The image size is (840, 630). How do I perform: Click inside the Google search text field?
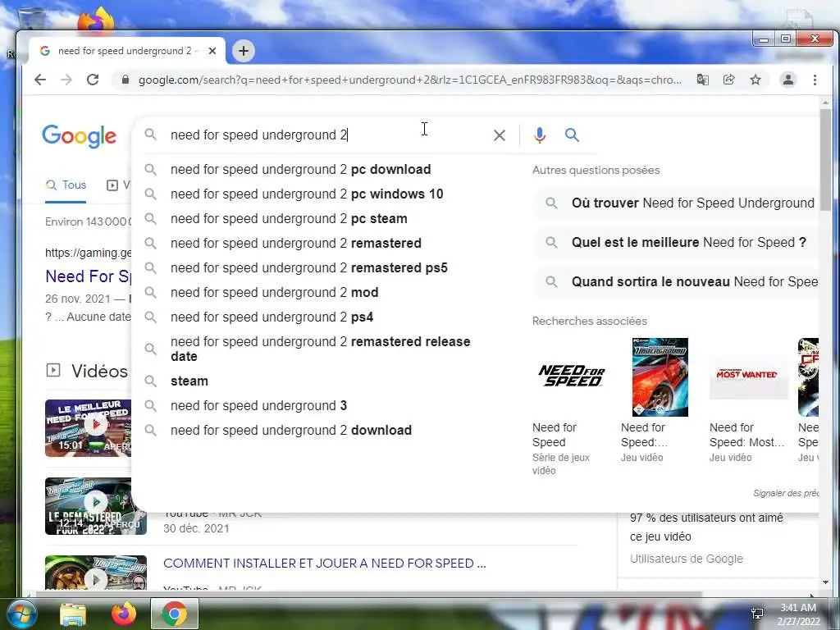tap(326, 135)
